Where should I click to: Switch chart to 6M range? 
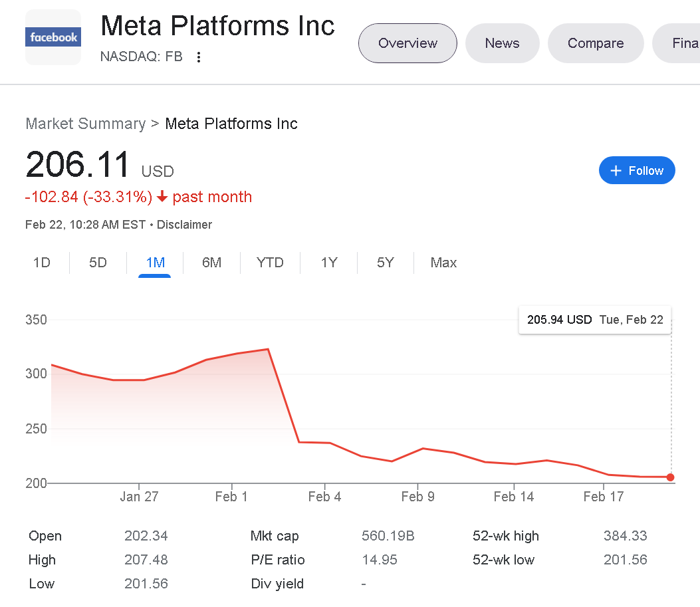click(x=211, y=263)
